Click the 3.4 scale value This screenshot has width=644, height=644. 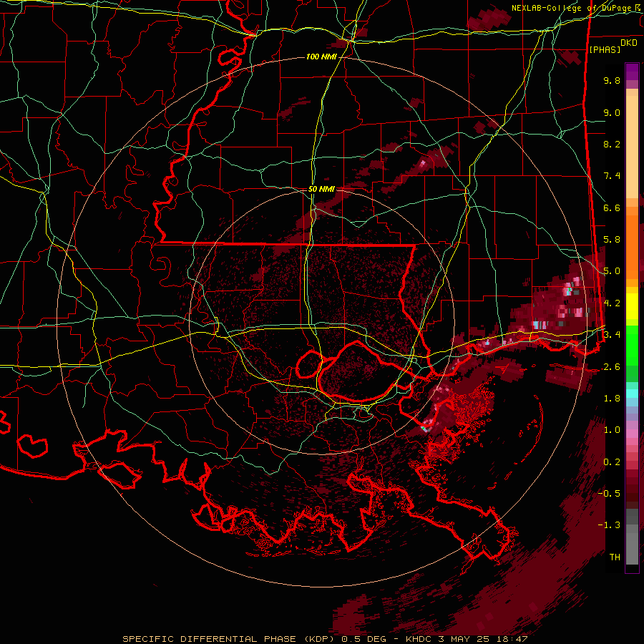pyautogui.click(x=612, y=334)
